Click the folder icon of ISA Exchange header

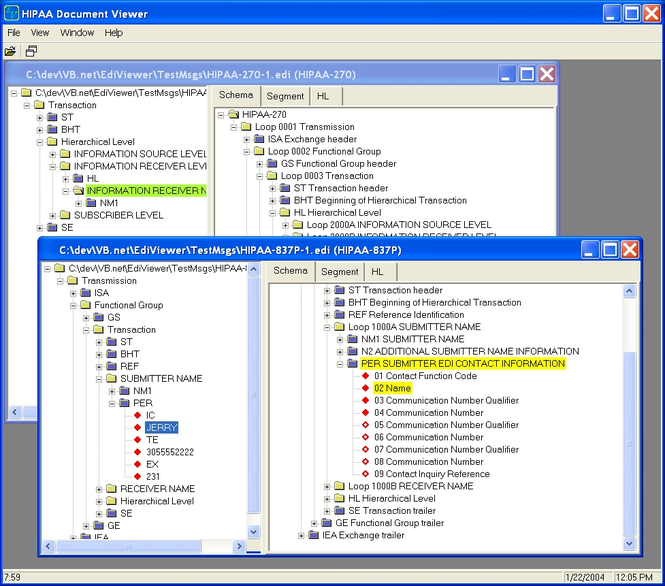pos(260,139)
